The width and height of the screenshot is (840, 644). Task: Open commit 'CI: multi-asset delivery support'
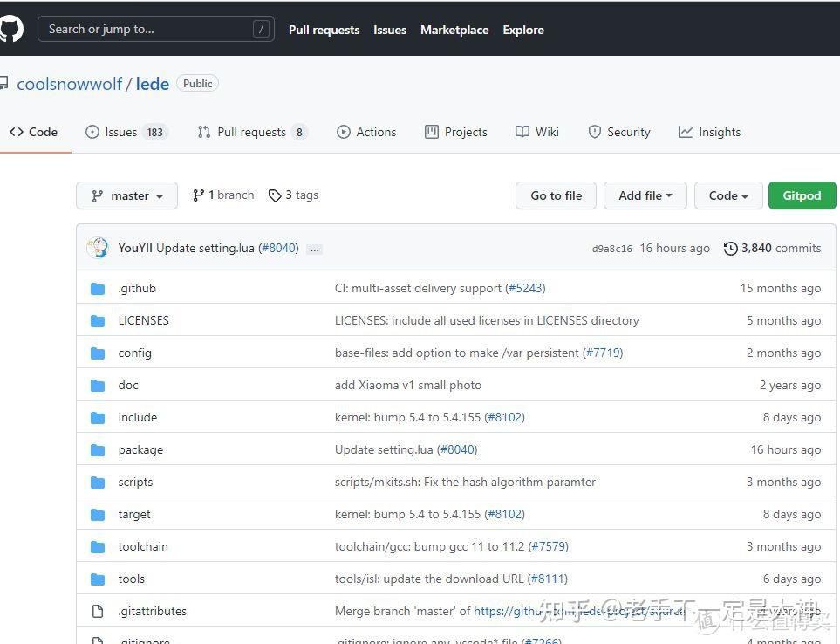(418, 288)
